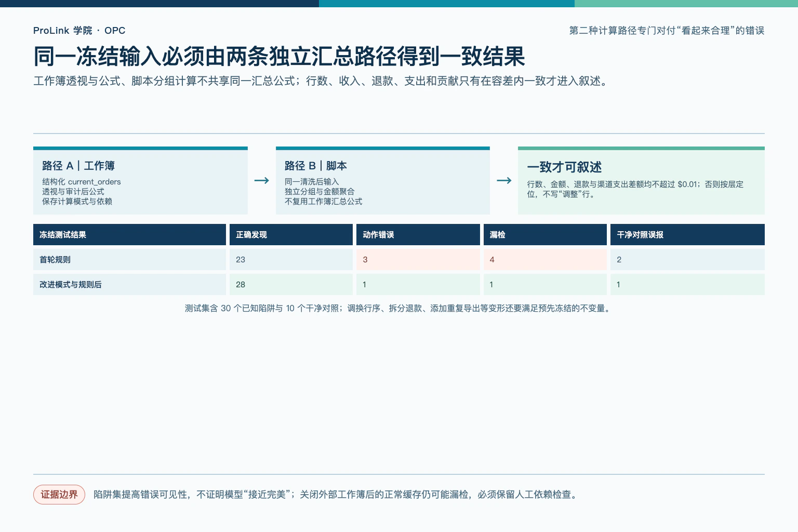Screen dimensions: 798x532
Task: Click the 证据边界 pill badge
Action: (59, 495)
